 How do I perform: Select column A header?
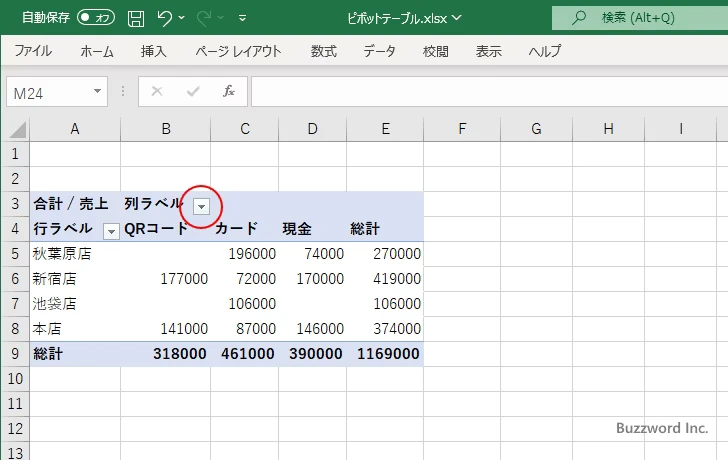(x=75, y=129)
